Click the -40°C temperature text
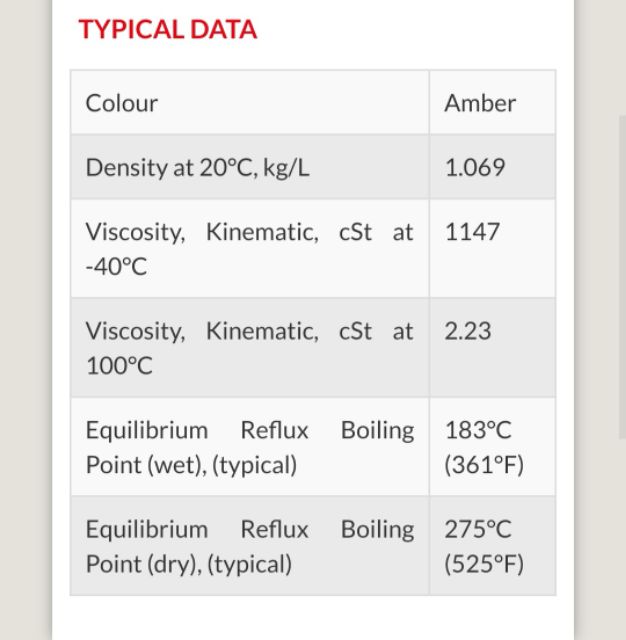 tap(116, 267)
